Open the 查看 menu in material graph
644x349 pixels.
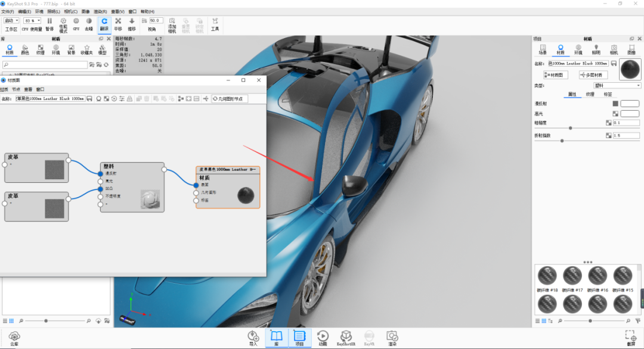pyautogui.click(x=28, y=89)
